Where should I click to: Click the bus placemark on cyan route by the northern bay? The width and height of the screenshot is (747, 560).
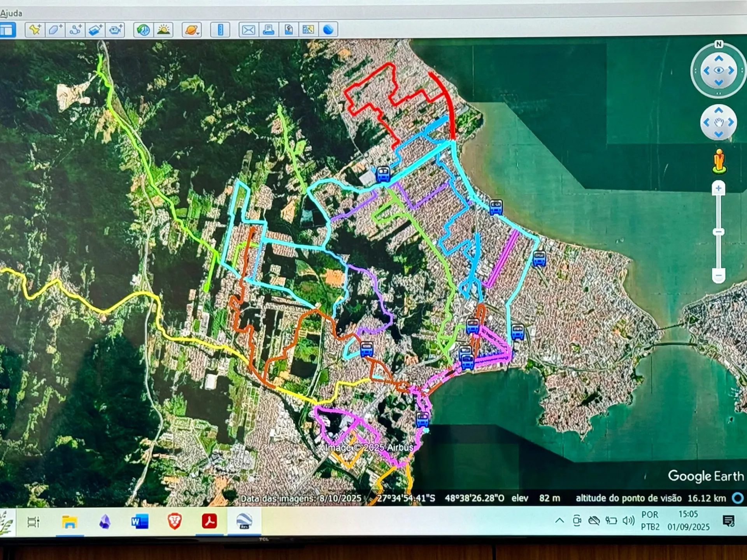496,207
